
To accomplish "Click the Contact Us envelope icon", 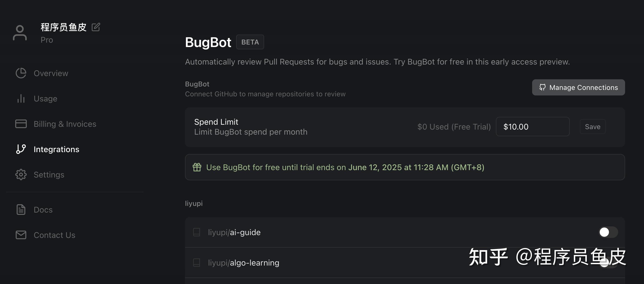I will 21,235.
